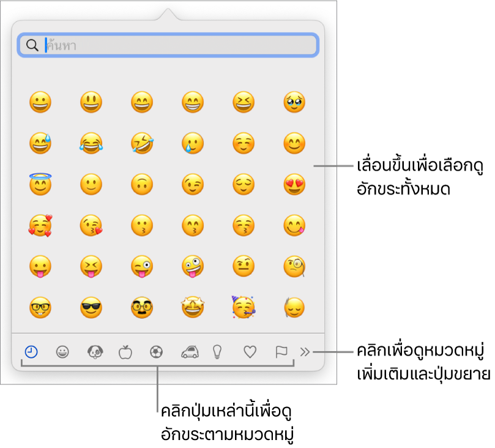Select the upside-down face emoji

[x=142, y=184]
